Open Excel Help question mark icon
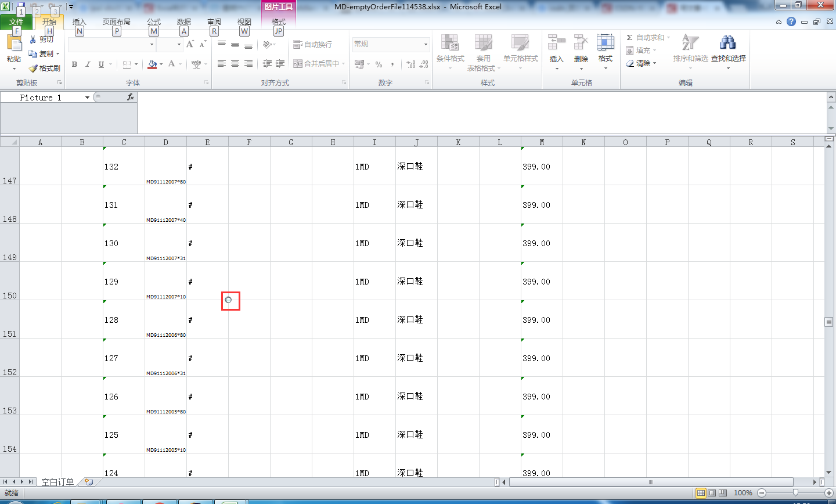836x504 pixels. coord(791,21)
